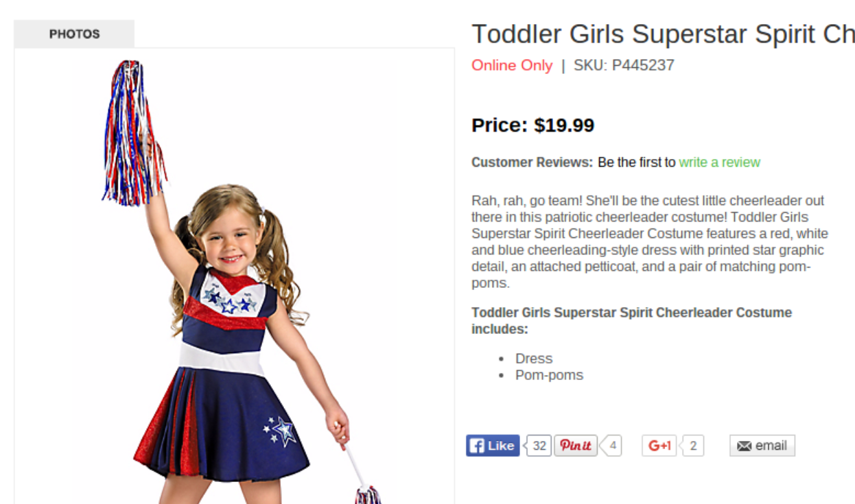Click the Facebook like count of 32
855x504 pixels.
tap(540, 446)
